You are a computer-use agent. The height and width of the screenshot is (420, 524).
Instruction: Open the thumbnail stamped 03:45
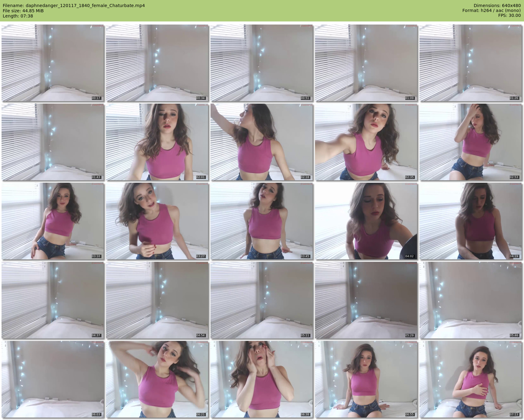(x=262, y=221)
